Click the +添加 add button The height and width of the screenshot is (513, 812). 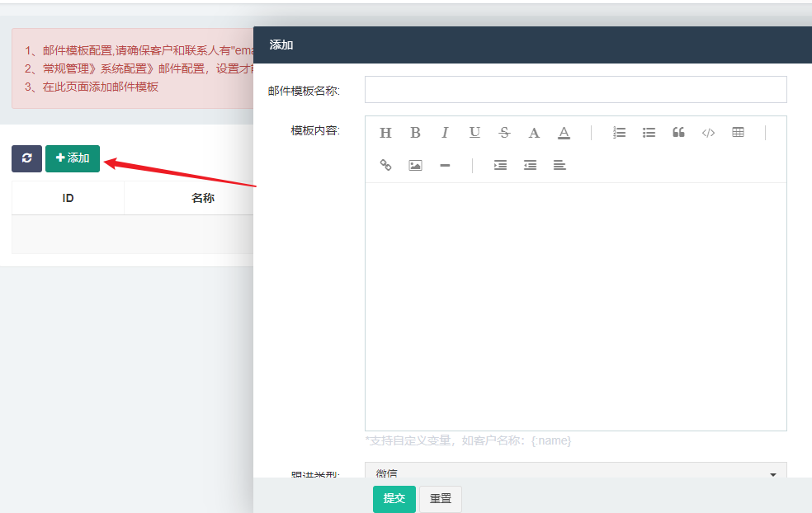click(73, 158)
